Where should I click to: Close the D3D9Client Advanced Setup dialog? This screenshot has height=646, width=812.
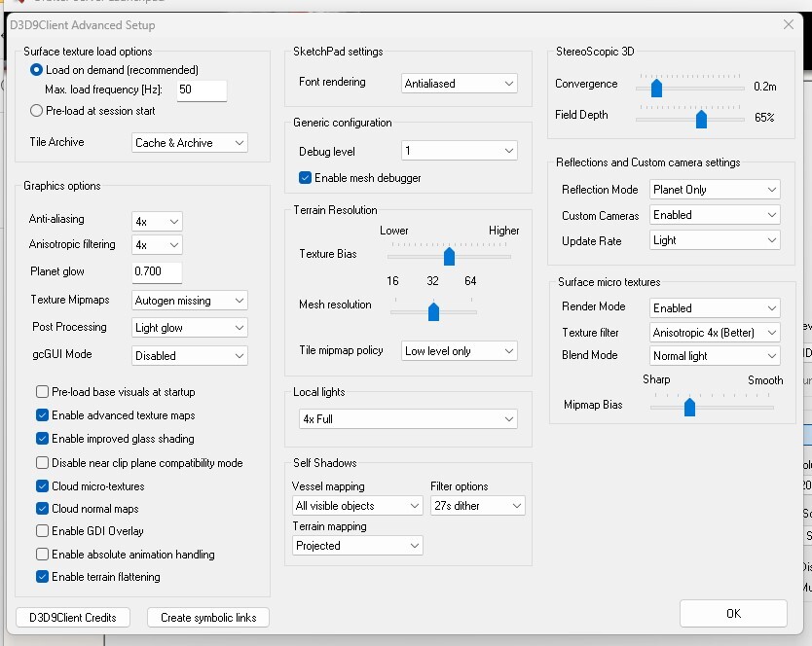click(x=788, y=24)
